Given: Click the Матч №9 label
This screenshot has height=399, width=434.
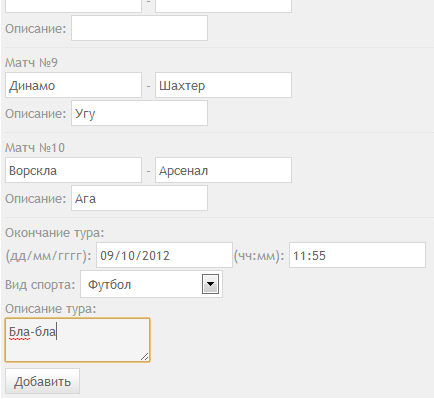Looking at the screenshot, I should [x=31, y=62].
